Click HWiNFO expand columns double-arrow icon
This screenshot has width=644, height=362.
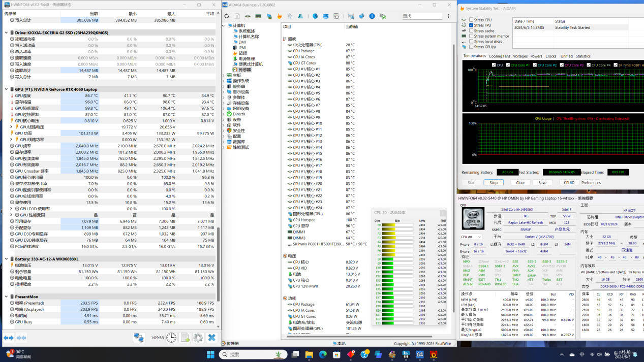9,338
